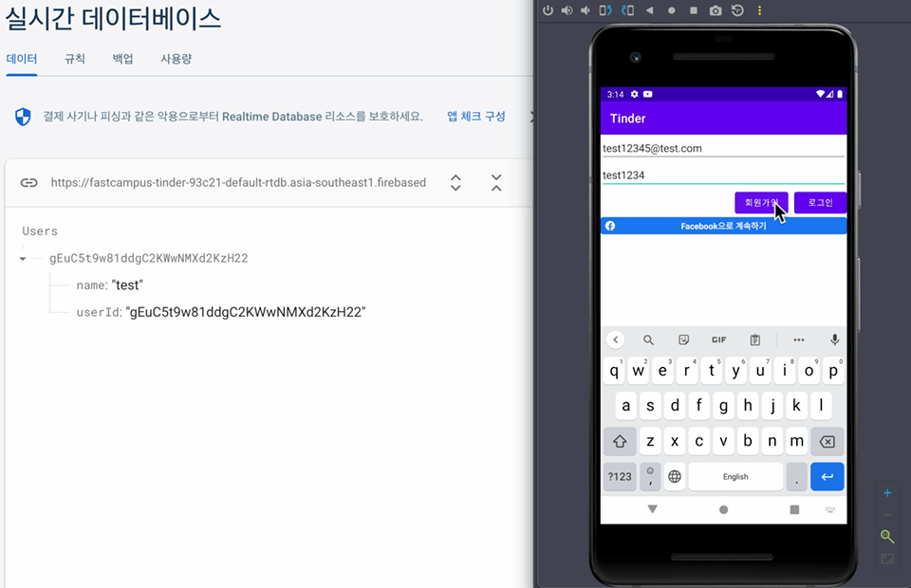Tap keyboard microphone voice input icon
The image size is (911, 588).
834,340
